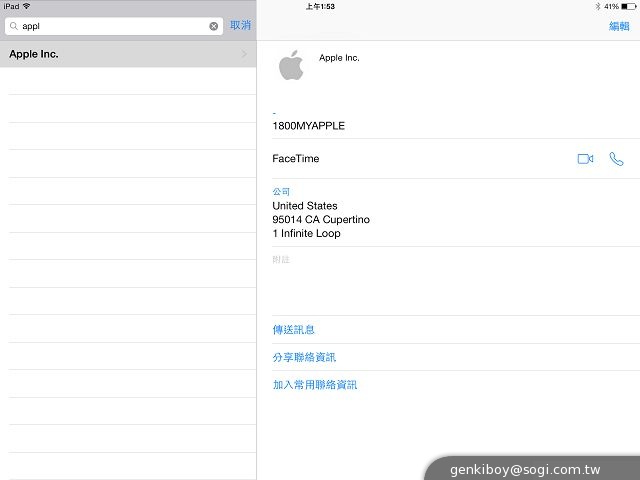
Task: Tap the 編輯 edit button
Action: tap(619, 26)
